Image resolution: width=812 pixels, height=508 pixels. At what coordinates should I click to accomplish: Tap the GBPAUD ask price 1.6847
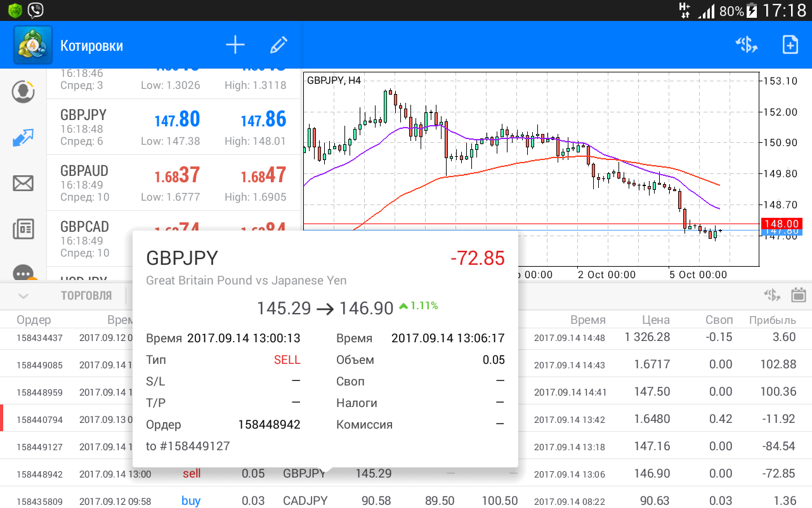point(263,175)
